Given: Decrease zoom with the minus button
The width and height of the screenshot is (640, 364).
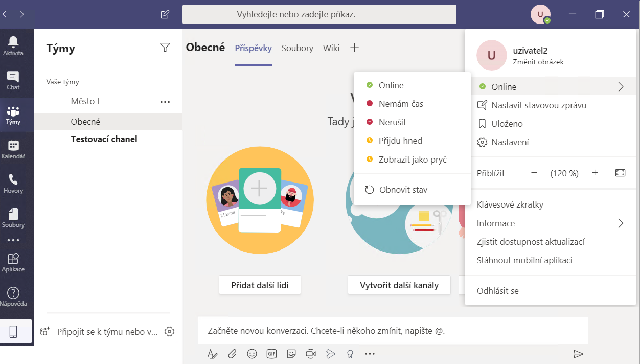Looking at the screenshot, I should click(534, 173).
